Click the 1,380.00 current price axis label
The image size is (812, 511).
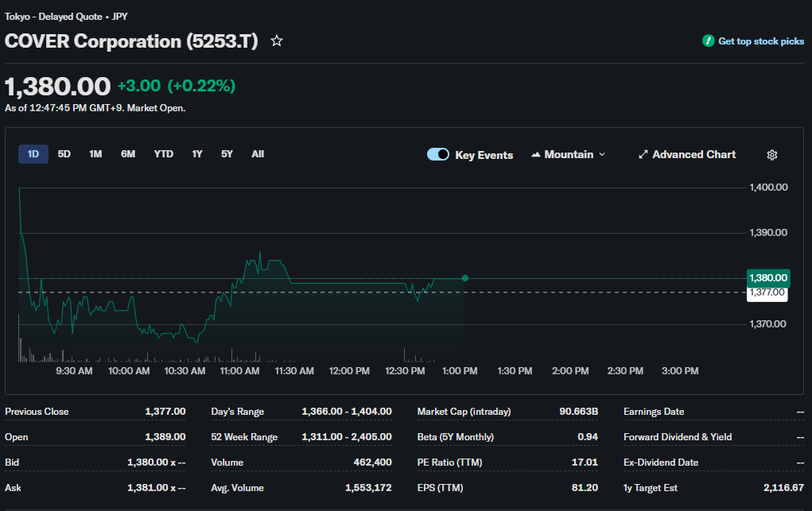coord(768,278)
